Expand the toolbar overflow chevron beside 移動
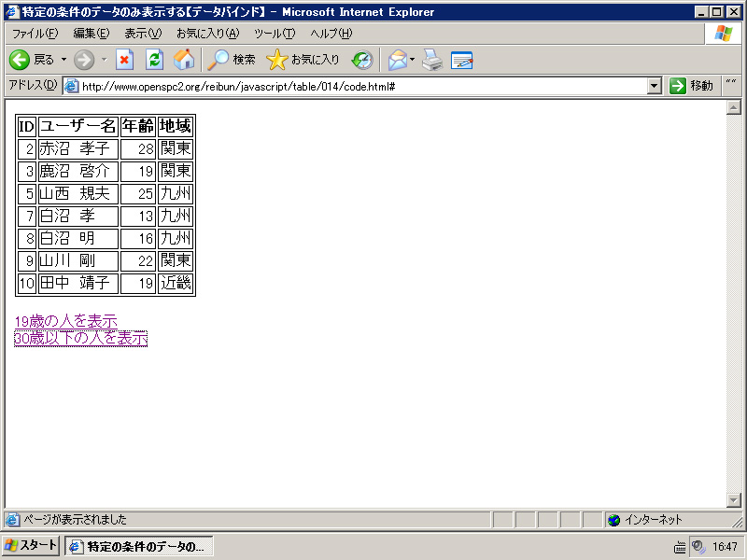Screen dimensions: 747x560 [x=730, y=85]
